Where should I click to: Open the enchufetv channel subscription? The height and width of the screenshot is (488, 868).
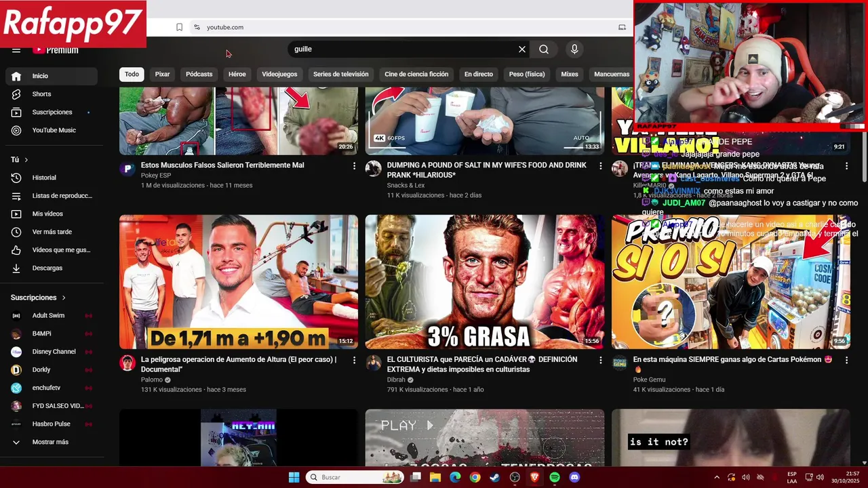point(52,388)
